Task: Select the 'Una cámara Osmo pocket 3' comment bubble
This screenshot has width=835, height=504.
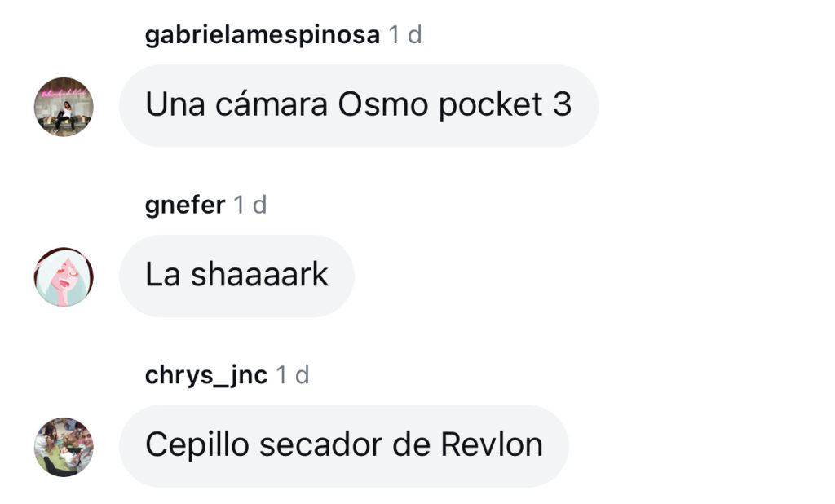Action: pyautogui.click(x=359, y=105)
